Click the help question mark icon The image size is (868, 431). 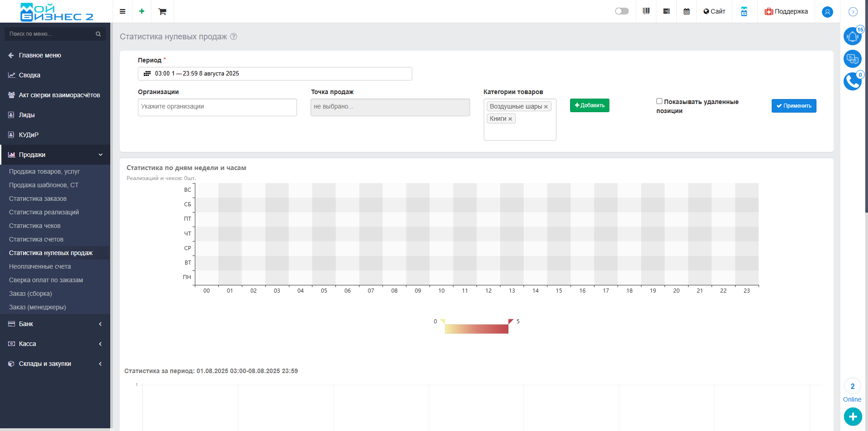tap(234, 37)
